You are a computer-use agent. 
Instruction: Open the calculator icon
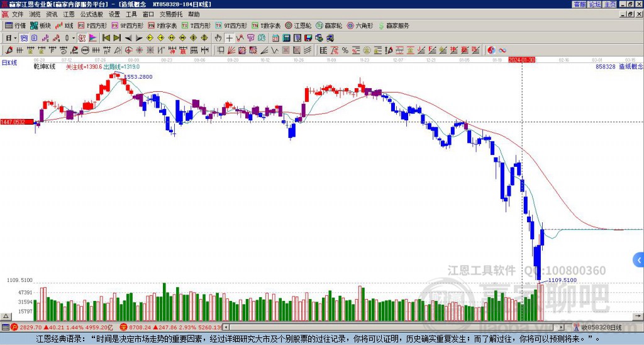point(286,38)
